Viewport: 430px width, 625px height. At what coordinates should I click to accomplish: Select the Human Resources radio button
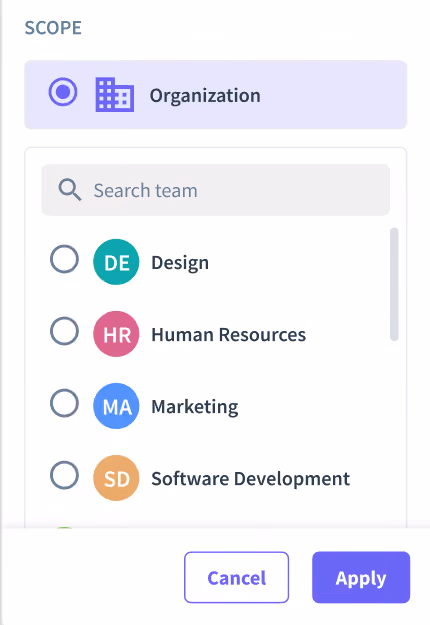tap(64, 331)
